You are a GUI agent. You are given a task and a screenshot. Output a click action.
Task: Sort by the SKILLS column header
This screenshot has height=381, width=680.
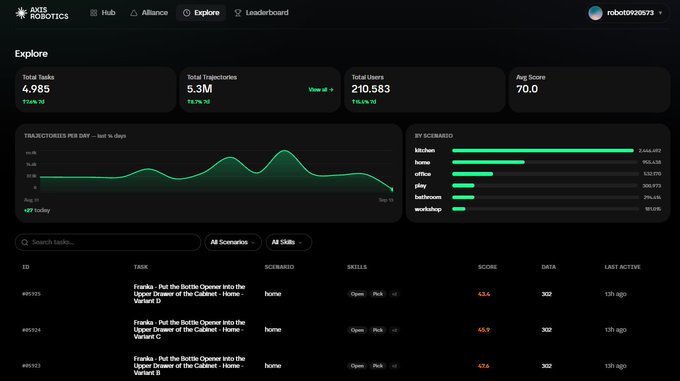pyautogui.click(x=357, y=267)
